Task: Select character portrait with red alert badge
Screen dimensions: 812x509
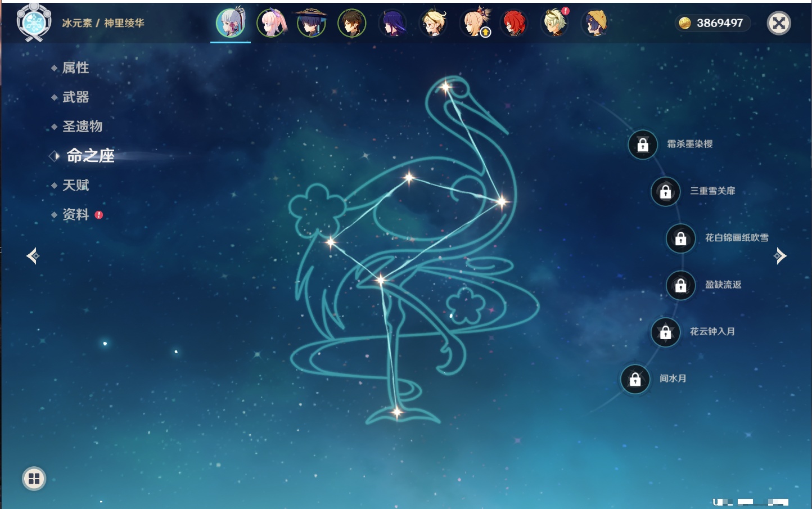Action: coord(555,23)
